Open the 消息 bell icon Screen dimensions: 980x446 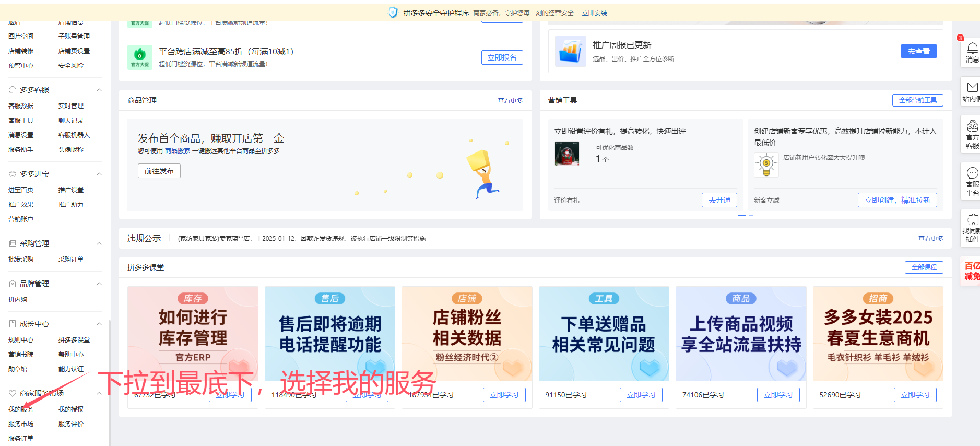click(972, 49)
